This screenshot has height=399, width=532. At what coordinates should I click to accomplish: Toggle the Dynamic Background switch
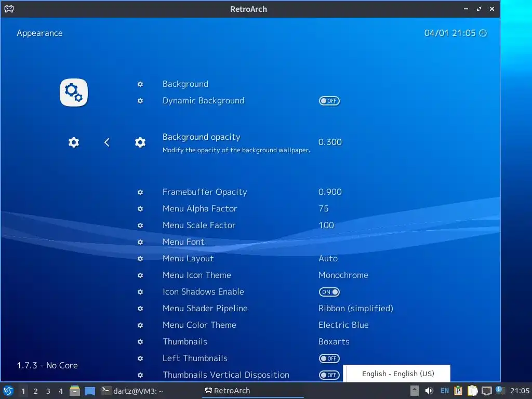[x=329, y=101]
